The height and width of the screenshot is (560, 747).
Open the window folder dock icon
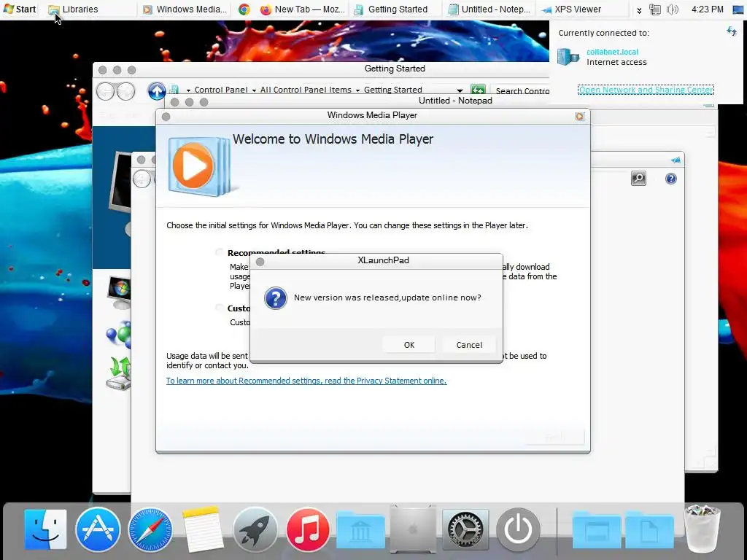pos(597,530)
